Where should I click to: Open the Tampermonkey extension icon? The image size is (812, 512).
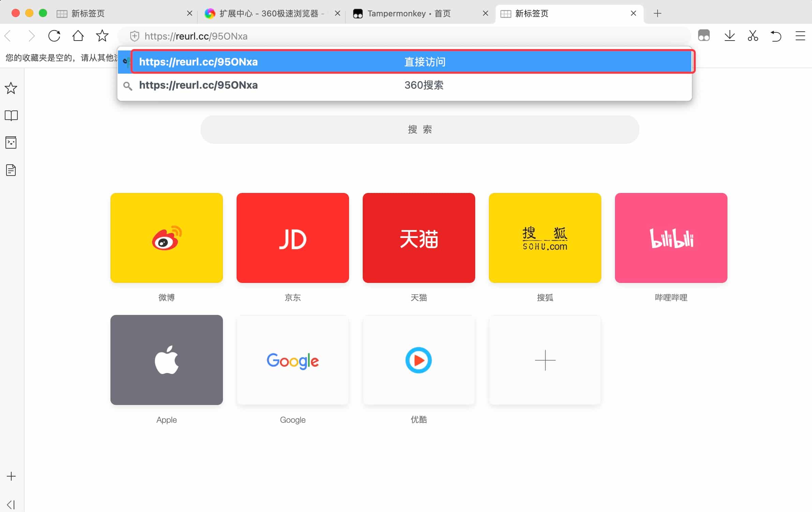tap(704, 35)
